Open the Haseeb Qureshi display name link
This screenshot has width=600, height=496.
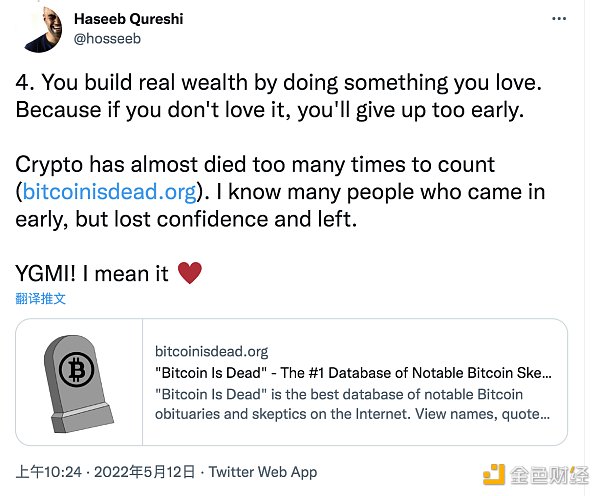pyautogui.click(x=129, y=19)
